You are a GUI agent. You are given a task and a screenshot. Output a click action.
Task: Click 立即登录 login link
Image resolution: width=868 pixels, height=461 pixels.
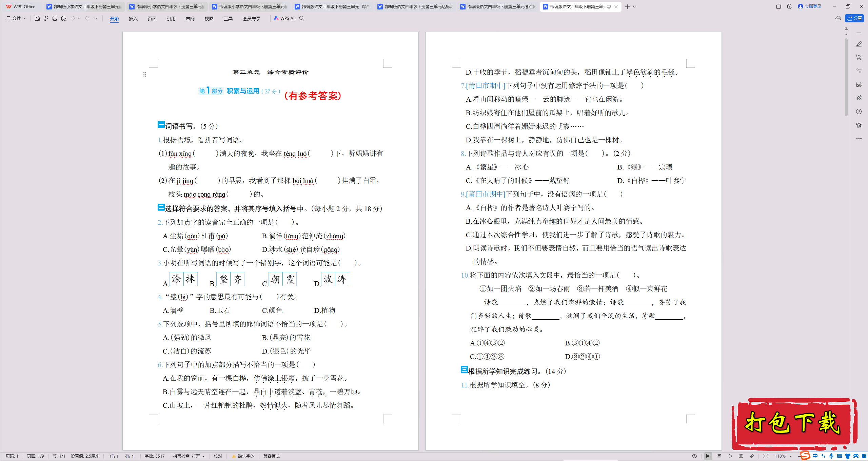pos(810,6)
